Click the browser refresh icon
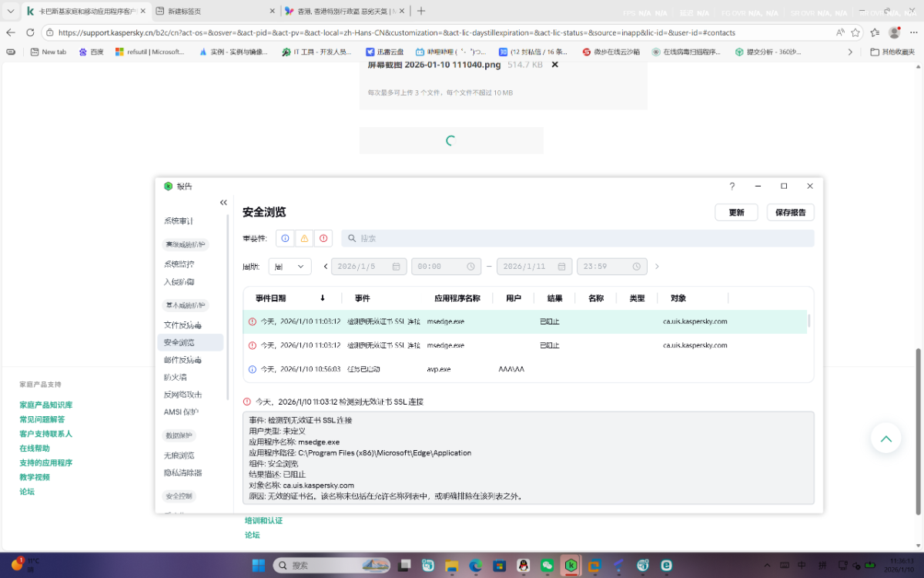Viewport: 924px width, 578px height. tap(30, 32)
